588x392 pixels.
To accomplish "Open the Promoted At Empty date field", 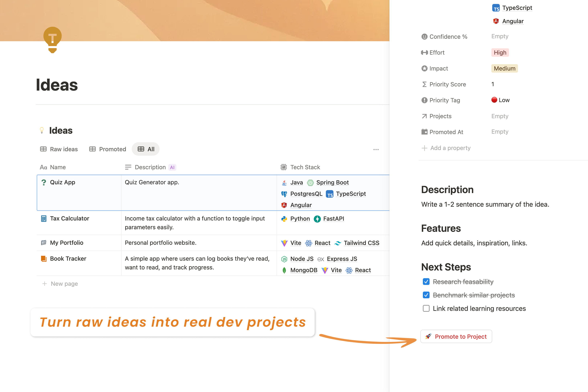I will coord(500,132).
